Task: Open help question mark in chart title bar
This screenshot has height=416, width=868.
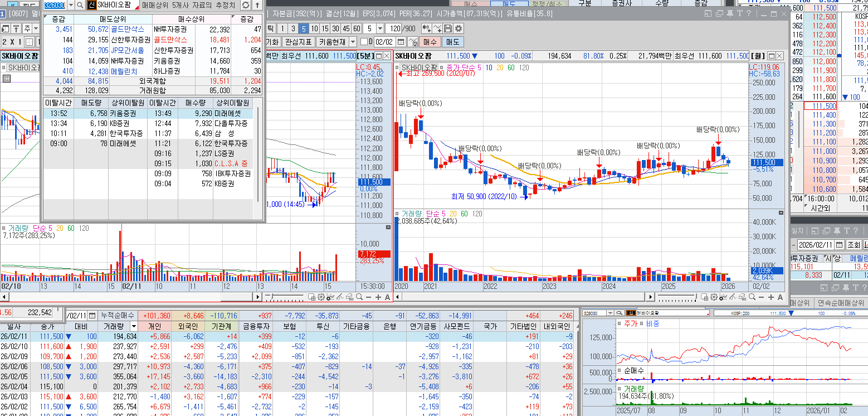Action: (748, 13)
